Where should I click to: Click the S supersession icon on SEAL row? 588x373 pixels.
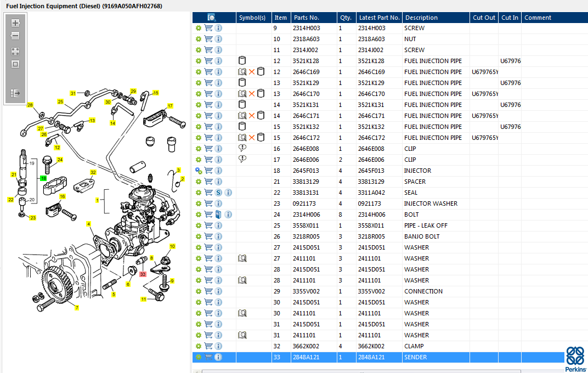218,193
